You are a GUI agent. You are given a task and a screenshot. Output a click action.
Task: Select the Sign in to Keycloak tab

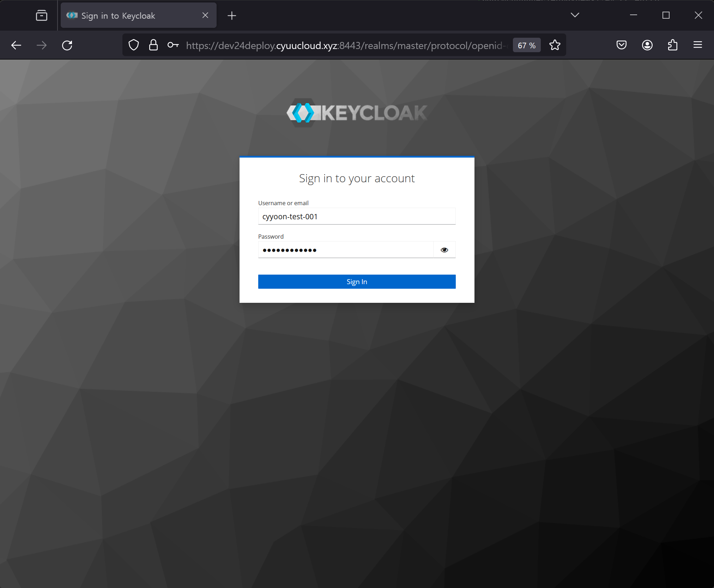pos(131,16)
